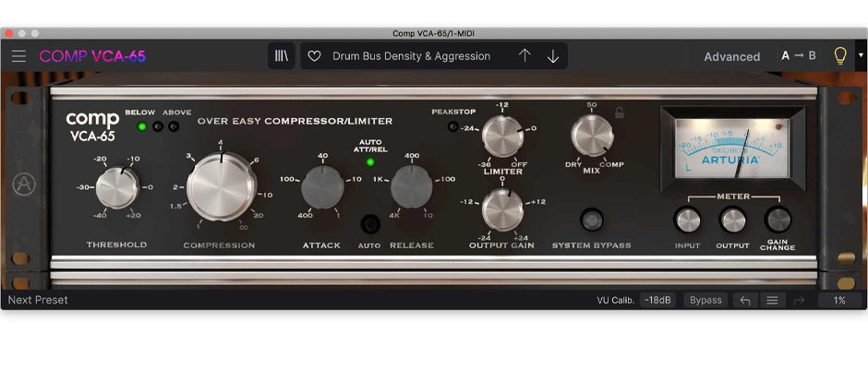Toggle the System Bypass button
This screenshot has height=369, width=868.
[x=591, y=220]
